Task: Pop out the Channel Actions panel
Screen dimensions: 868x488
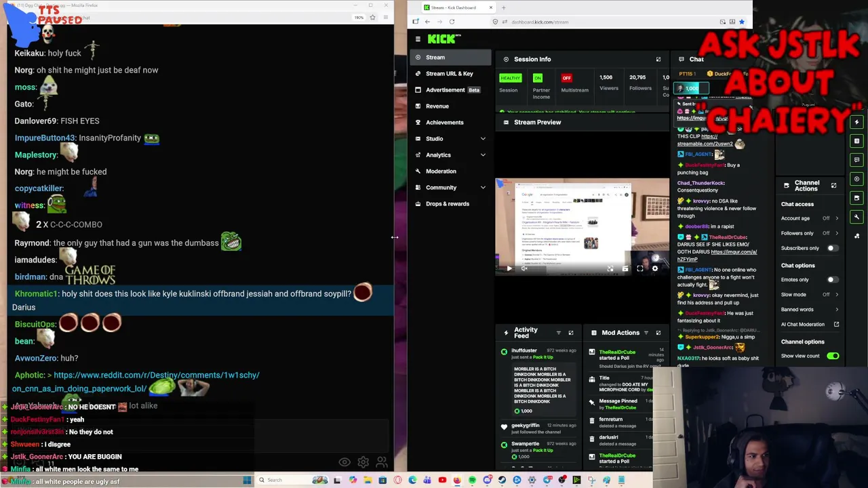Action: click(833, 186)
